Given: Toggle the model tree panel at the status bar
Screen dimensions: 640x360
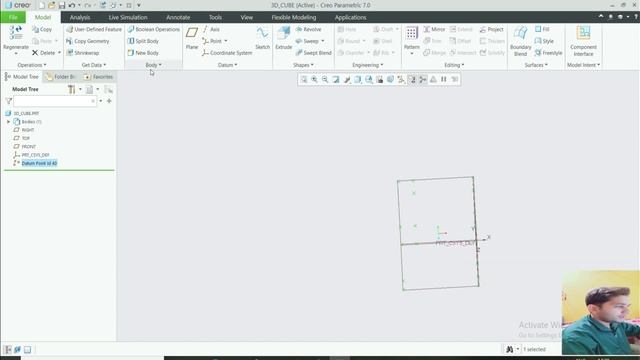Looking at the screenshot, I should 8,349.
